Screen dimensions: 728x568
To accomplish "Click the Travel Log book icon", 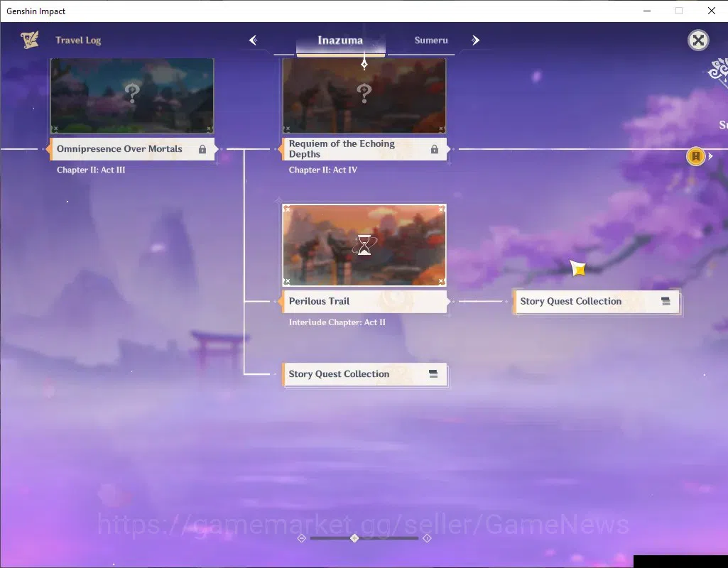I will pyautogui.click(x=30, y=40).
